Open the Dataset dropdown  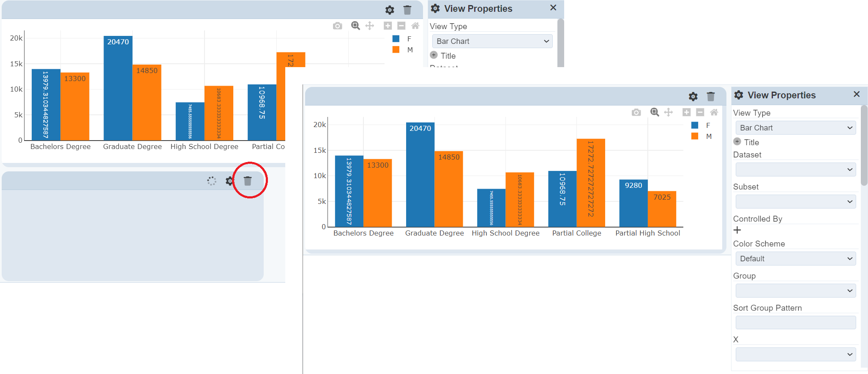[795, 170]
